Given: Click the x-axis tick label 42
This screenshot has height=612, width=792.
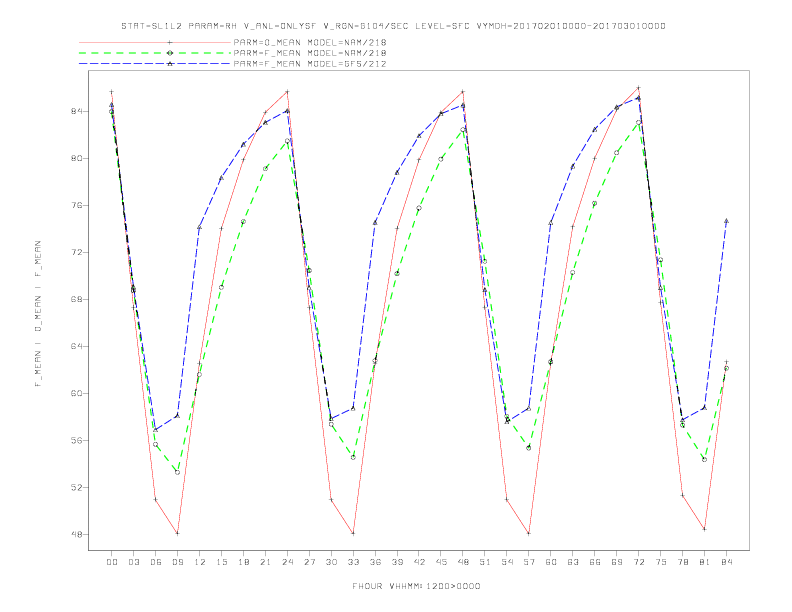Looking at the screenshot, I should (419, 562).
